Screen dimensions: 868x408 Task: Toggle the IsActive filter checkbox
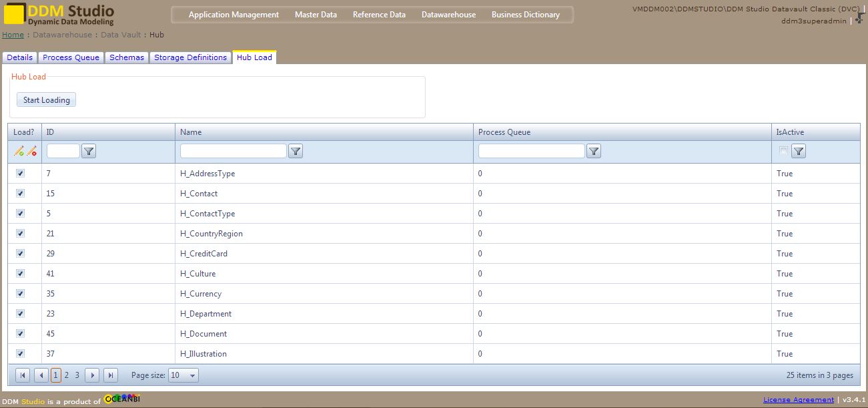783,151
